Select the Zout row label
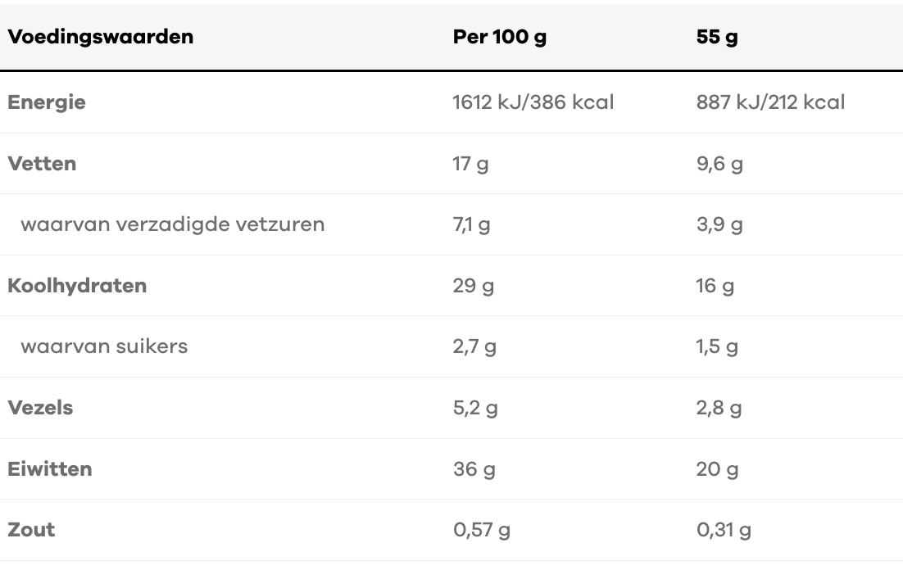 click(x=31, y=529)
